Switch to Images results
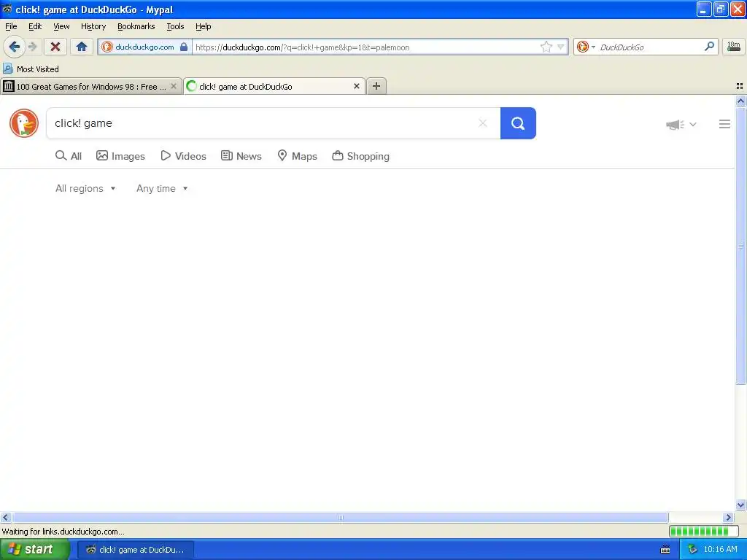The height and width of the screenshot is (560, 747). click(x=120, y=156)
